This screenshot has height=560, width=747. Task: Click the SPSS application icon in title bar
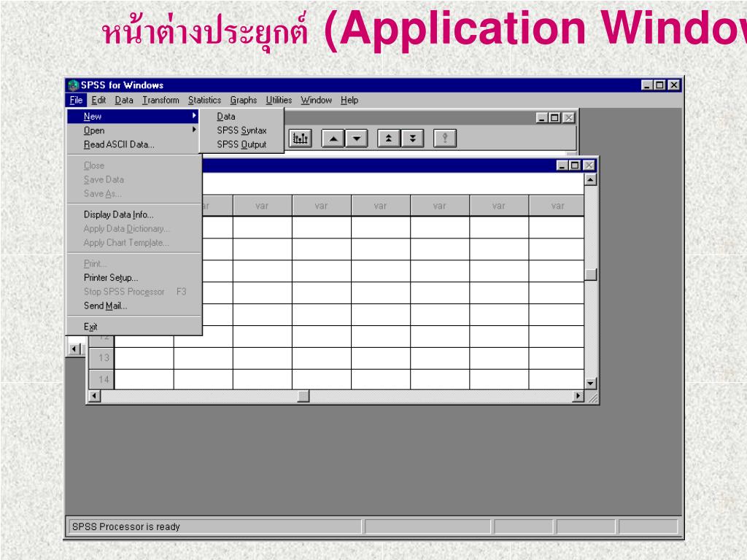point(73,85)
